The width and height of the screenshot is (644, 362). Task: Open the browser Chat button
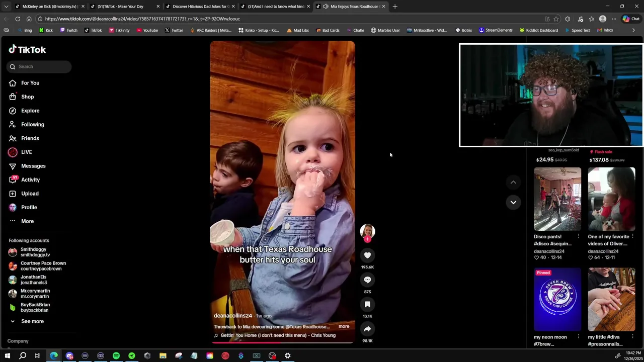[631, 19]
